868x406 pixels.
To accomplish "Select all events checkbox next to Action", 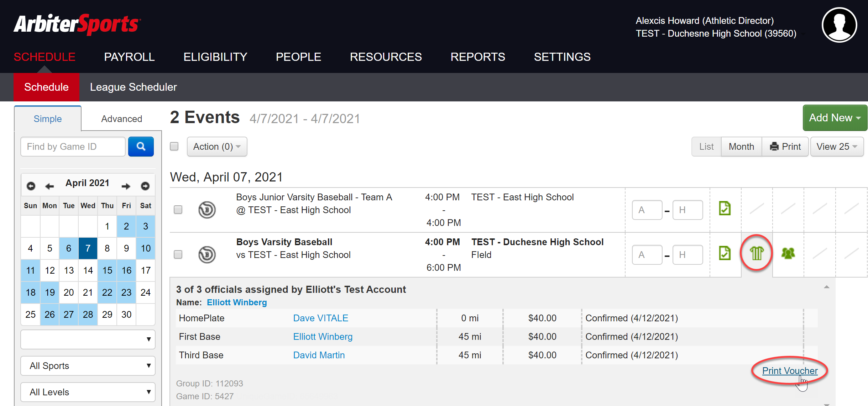I will click(x=174, y=146).
